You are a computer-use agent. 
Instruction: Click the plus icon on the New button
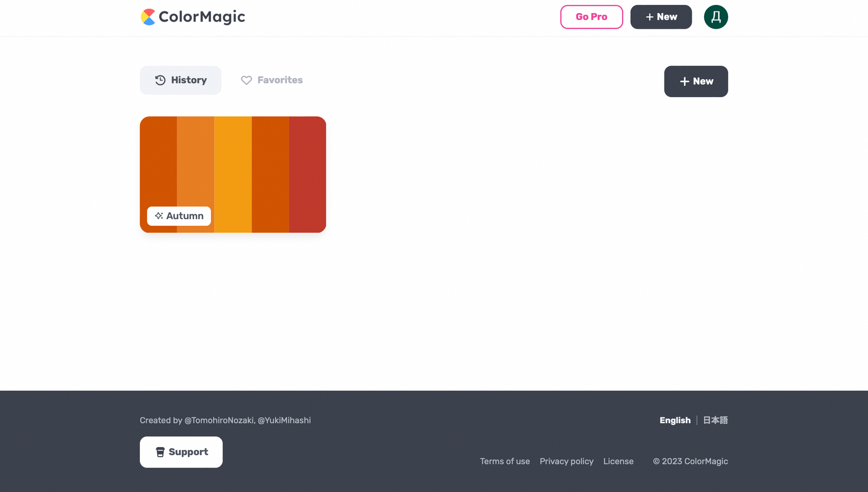tap(684, 81)
